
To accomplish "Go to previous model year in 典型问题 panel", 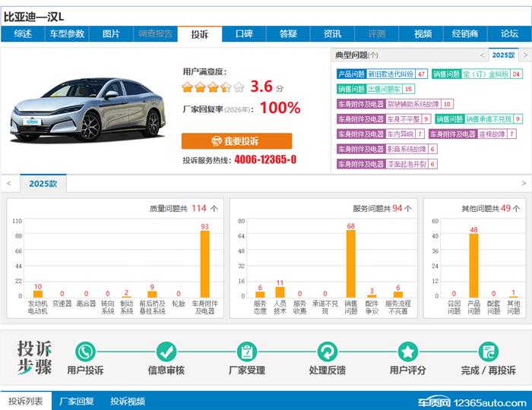I will (x=482, y=55).
